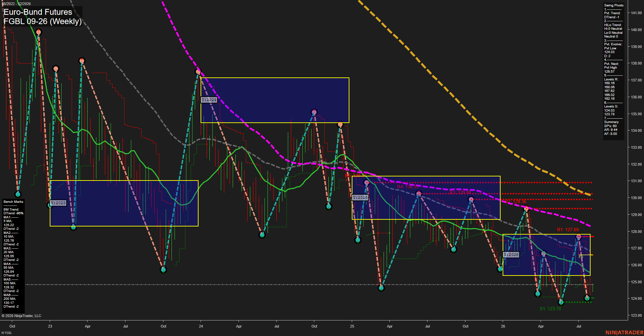
Task: Click 'Pvt Low' under Pvt. Evolve
Action: pos(610,48)
